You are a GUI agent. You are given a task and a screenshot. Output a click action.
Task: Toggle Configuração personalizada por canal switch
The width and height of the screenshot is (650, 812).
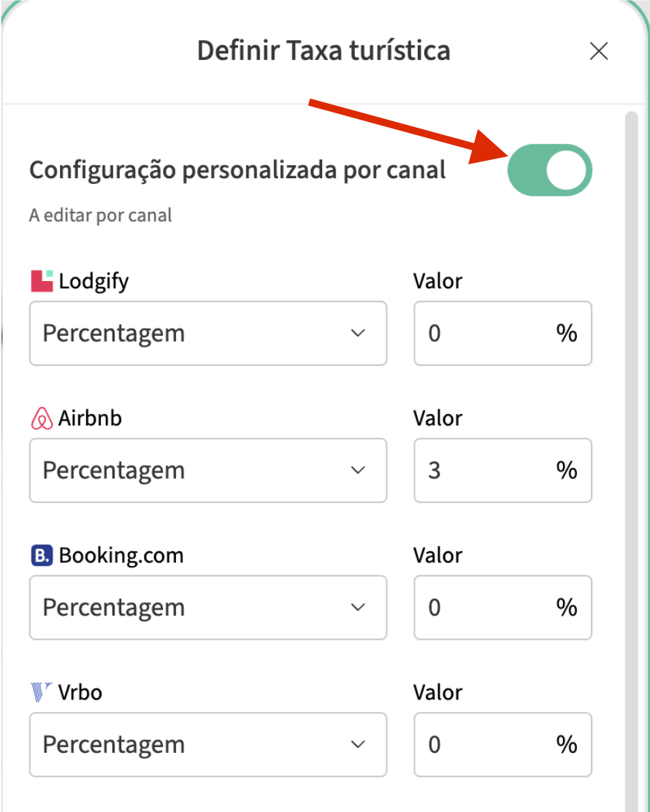549,170
